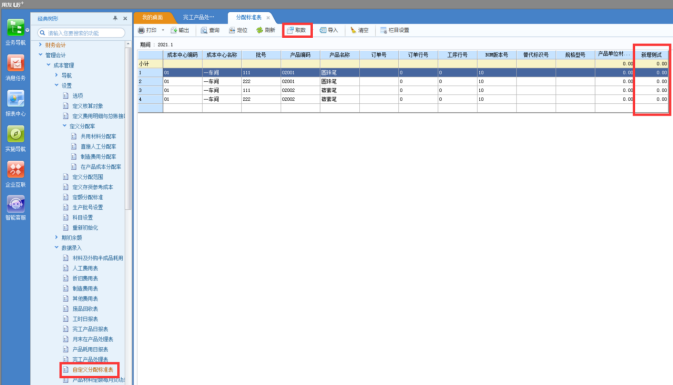Screen dimensions: 673x385
Task: Close the 分配标准表 tab
Action: coord(268,18)
